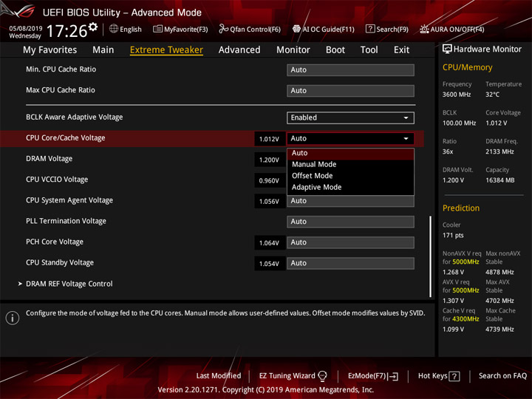
Task: Click the settings list vertical scrollbar
Action: (x=431, y=256)
